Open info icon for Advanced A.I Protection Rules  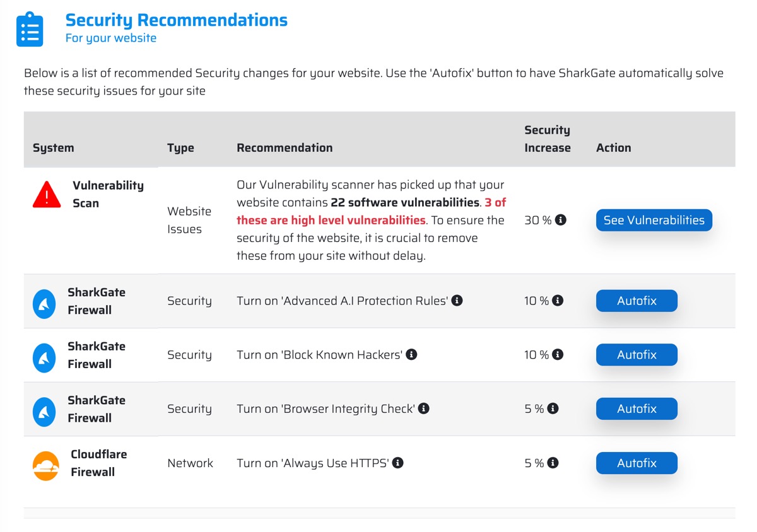tap(457, 301)
